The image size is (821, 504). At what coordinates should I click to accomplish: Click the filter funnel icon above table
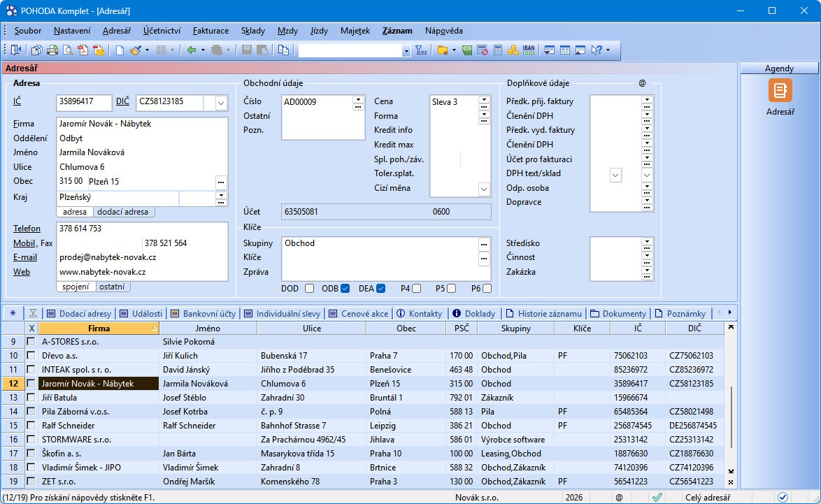coord(32,313)
